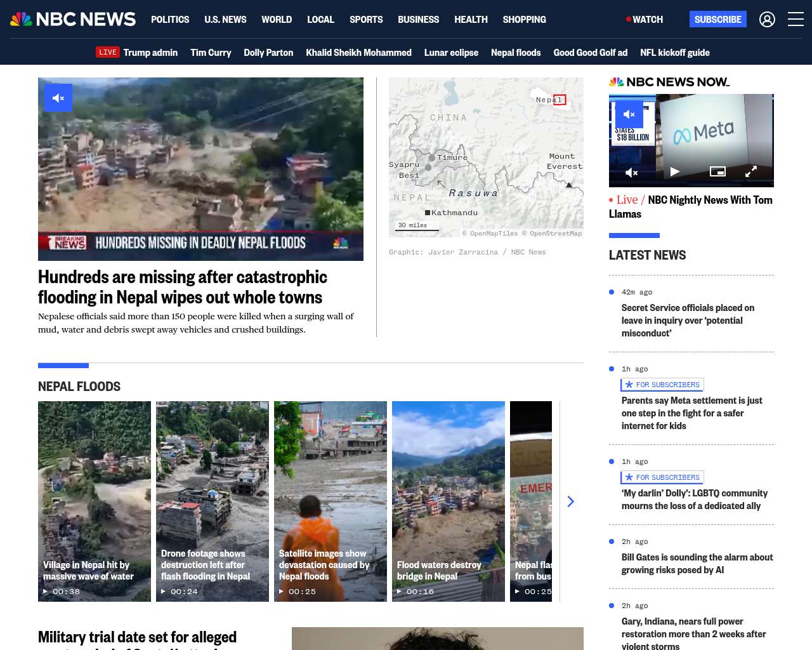Expand NBC News Now video to fullscreen

coord(751,171)
